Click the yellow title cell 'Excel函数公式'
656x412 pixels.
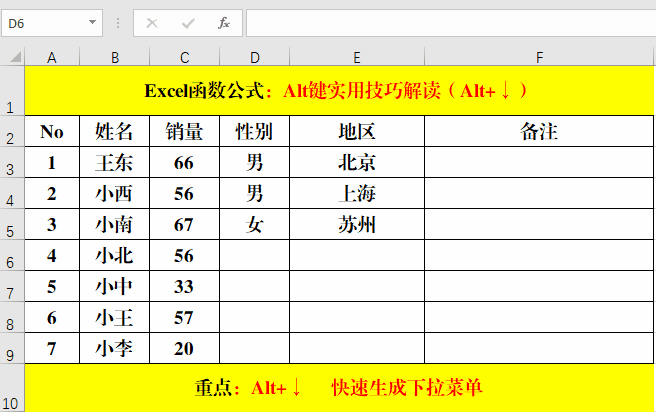[x=339, y=91]
